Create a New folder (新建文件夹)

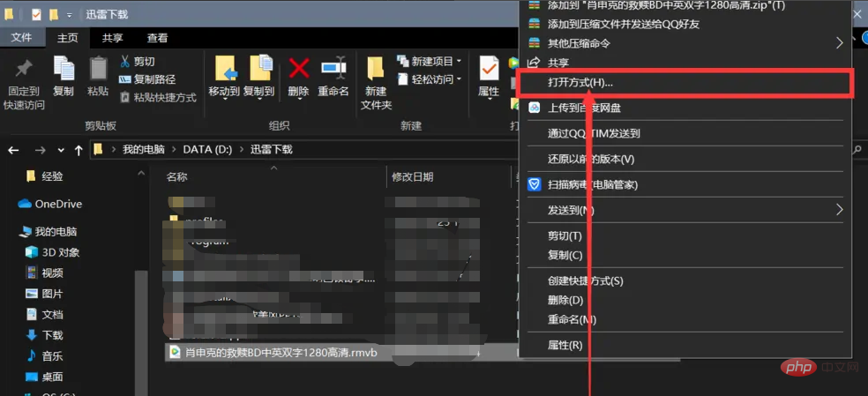(376, 83)
